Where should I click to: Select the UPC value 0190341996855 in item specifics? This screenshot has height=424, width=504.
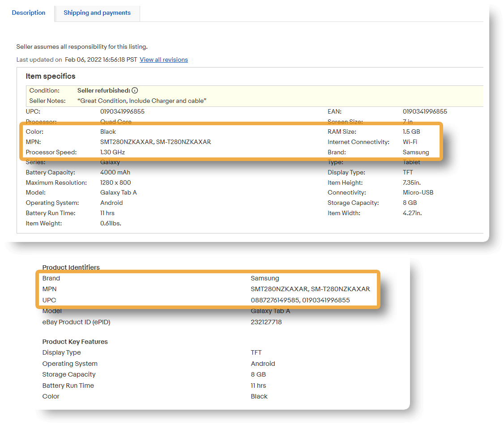coord(122,111)
